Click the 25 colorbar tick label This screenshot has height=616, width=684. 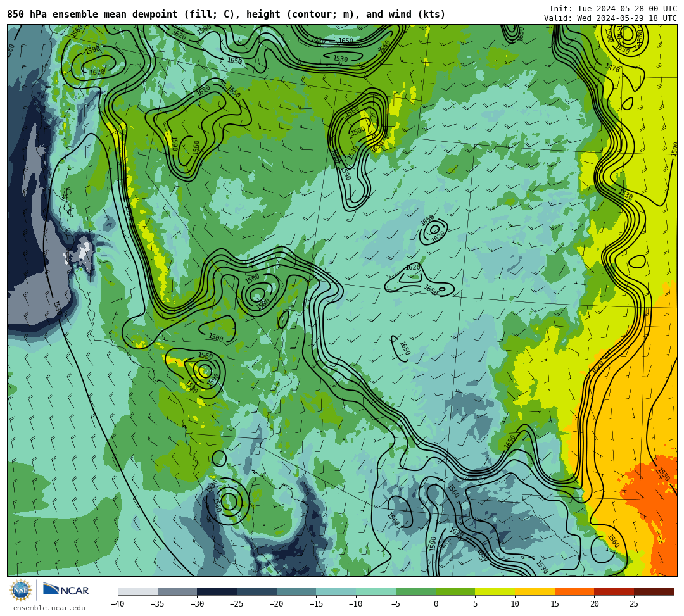pos(634,604)
